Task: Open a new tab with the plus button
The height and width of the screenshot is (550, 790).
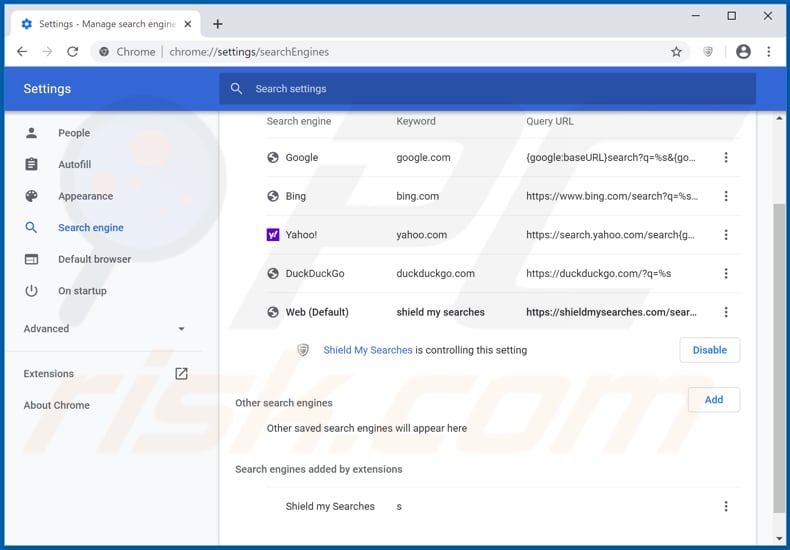Action: [x=218, y=24]
